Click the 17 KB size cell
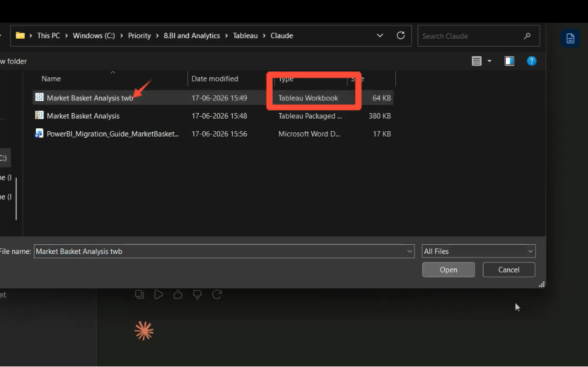Image resolution: width=588 pixels, height=367 pixels. [x=382, y=134]
